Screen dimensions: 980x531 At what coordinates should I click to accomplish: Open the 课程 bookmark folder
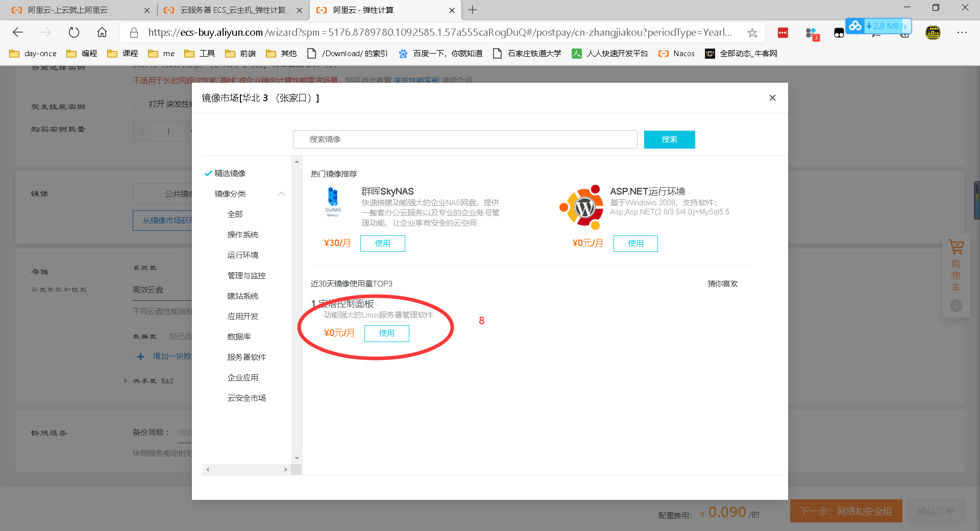[122, 54]
